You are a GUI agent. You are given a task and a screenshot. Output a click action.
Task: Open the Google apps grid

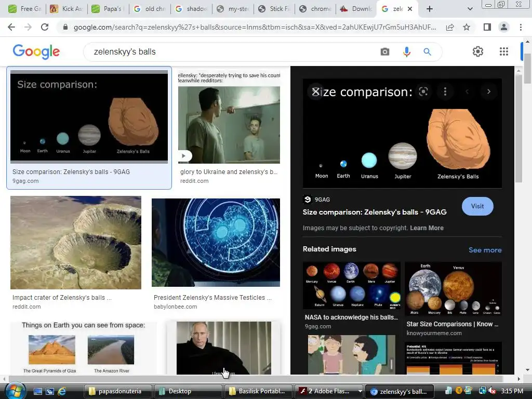tap(504, 51)
